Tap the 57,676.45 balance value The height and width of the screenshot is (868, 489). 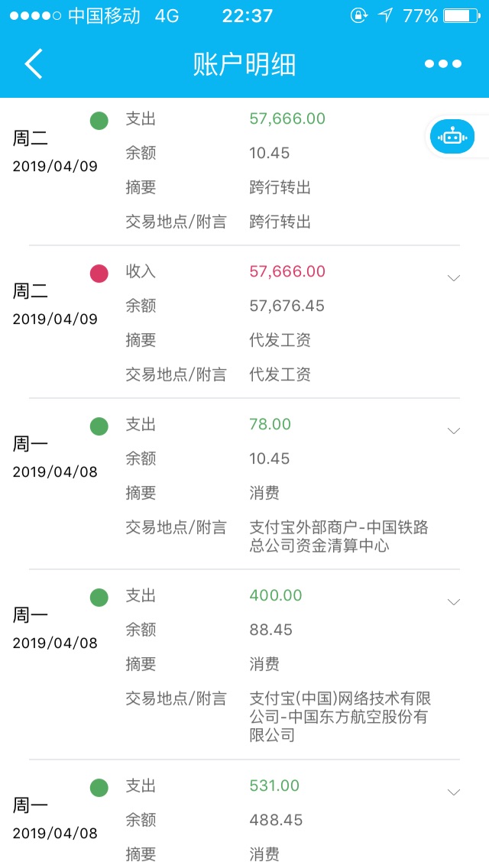pos(287,306)
